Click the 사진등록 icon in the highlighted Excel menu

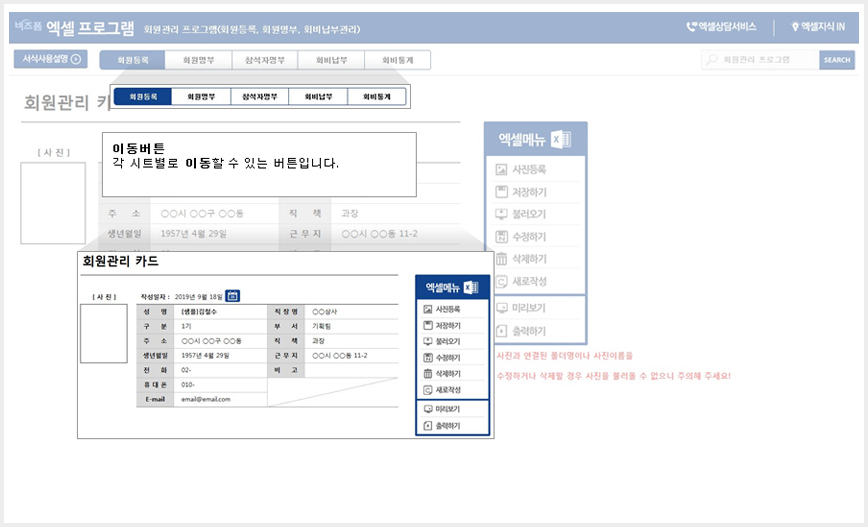(x=427, y=309)
